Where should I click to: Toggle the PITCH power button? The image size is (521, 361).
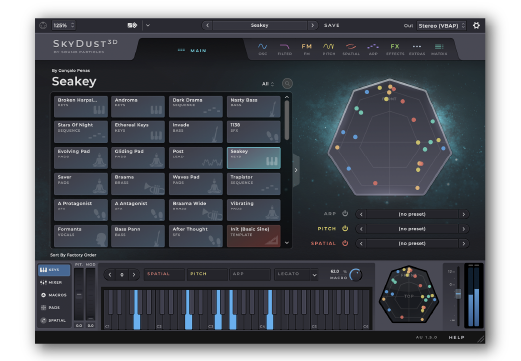pyautogui.click(x=345, y=228)
